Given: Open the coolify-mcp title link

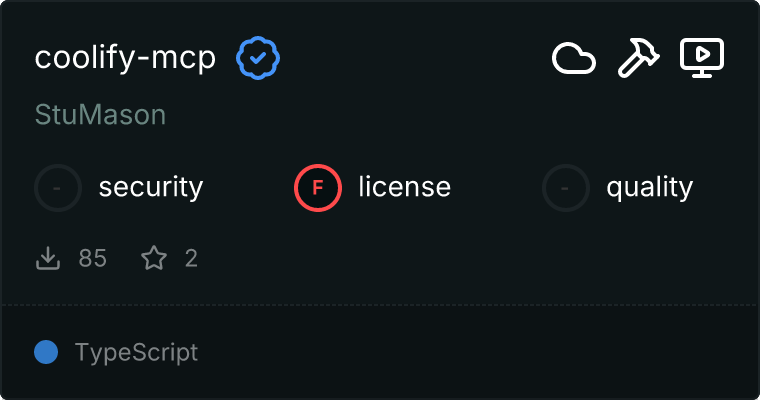Looking at the screenshot, I should tap(125, 58).
